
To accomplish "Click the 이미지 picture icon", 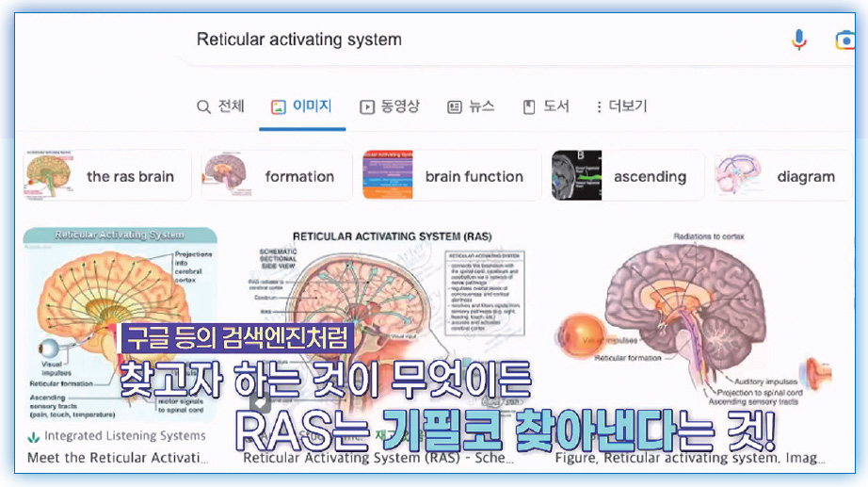I will [x=278, y=107].
